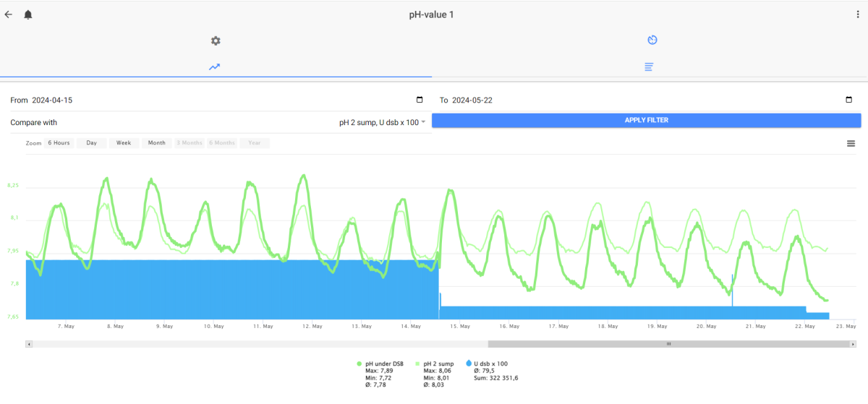Go back using the arrow icon
The height and width of the screenshot is (404, 868).
[9, 14]
